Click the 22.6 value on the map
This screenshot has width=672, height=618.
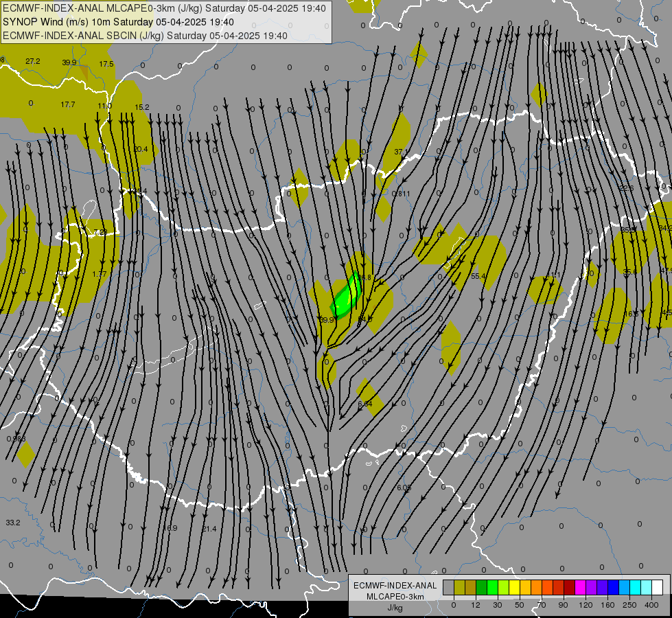pyautogui.click(x=626, y=188)
